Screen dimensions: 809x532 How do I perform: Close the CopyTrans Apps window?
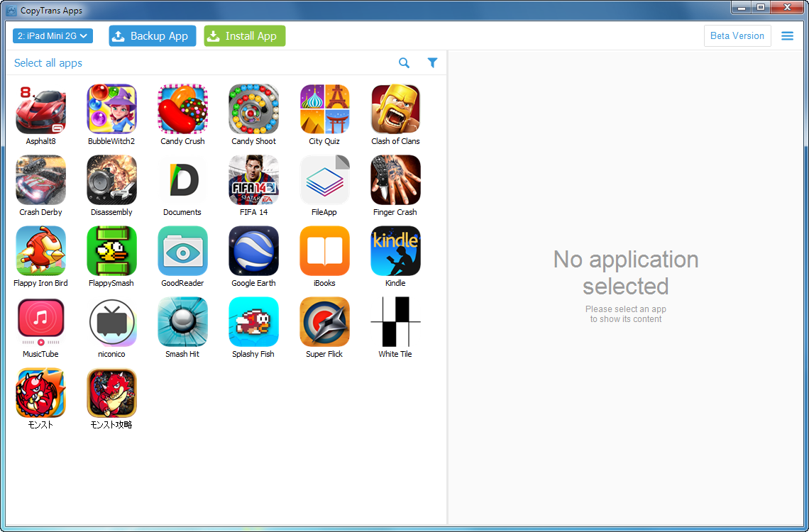787,8
